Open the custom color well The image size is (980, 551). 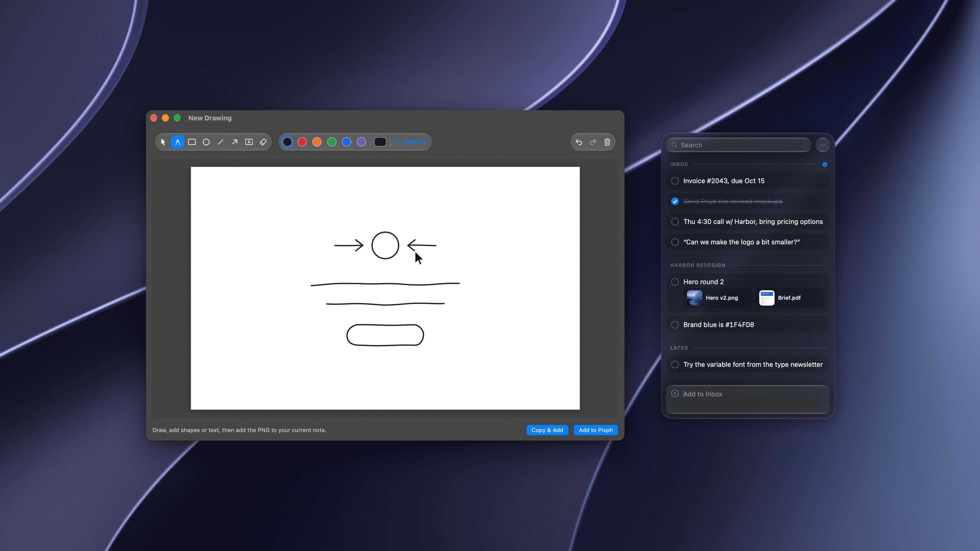[380, 142]
